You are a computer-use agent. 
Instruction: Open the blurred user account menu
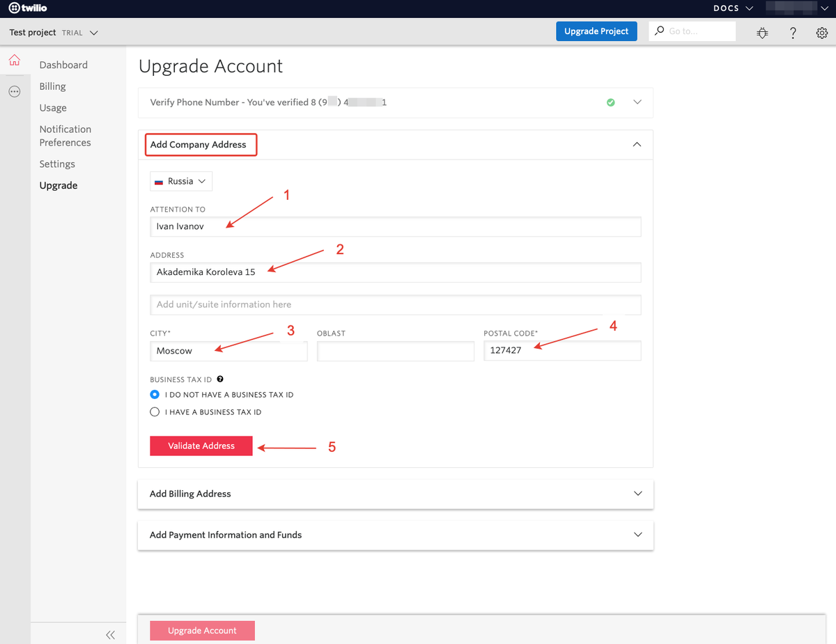(x=798, y=8)
